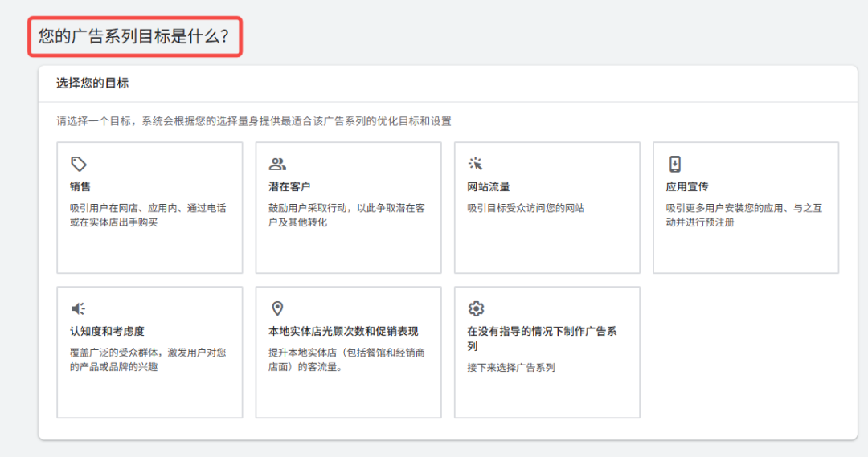The height and width of the screenshot is (457, 868).
Task: Click description 提升本地实体店（包括餐馆和经销商店面）
Action: [x=347, y=360]
